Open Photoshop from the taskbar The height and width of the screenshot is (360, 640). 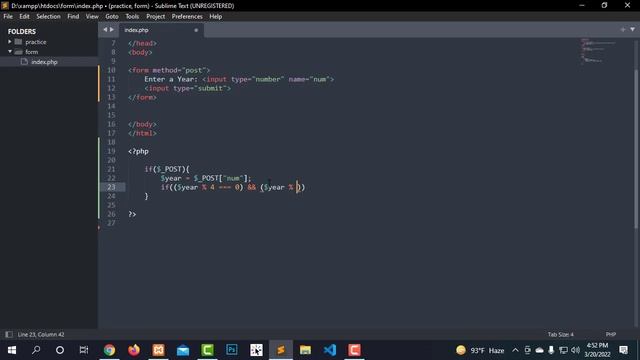click(232, 350)
